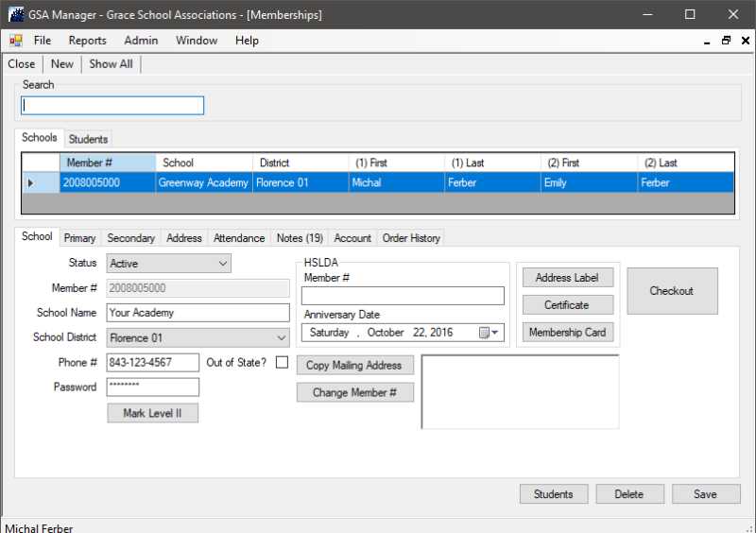
Task: Open the Reports menu
Action: (87, 41)
